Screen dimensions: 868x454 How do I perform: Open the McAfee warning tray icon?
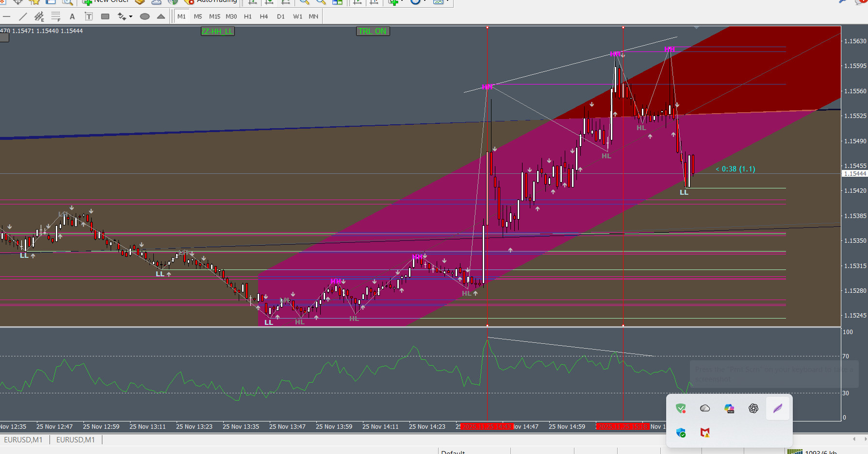coord(705,433)
